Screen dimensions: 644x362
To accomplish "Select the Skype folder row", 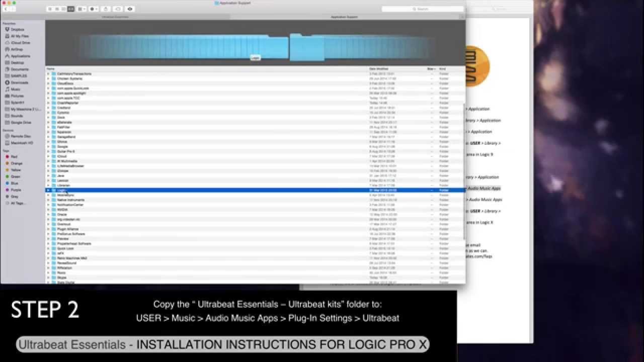I will point(255,278).
